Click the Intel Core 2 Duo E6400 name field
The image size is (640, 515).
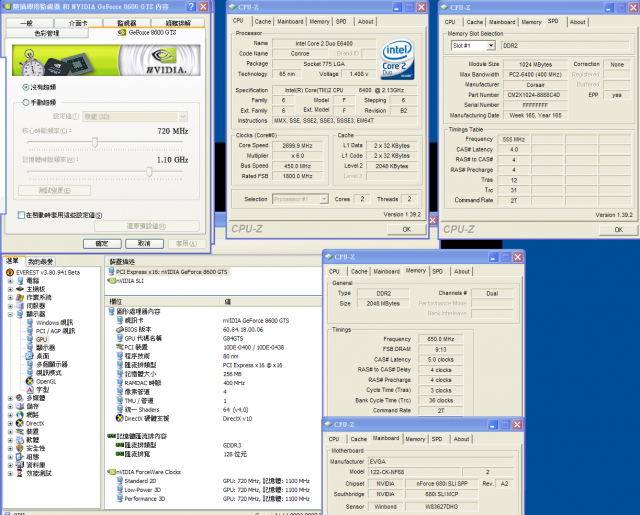[x=324, y=43]
